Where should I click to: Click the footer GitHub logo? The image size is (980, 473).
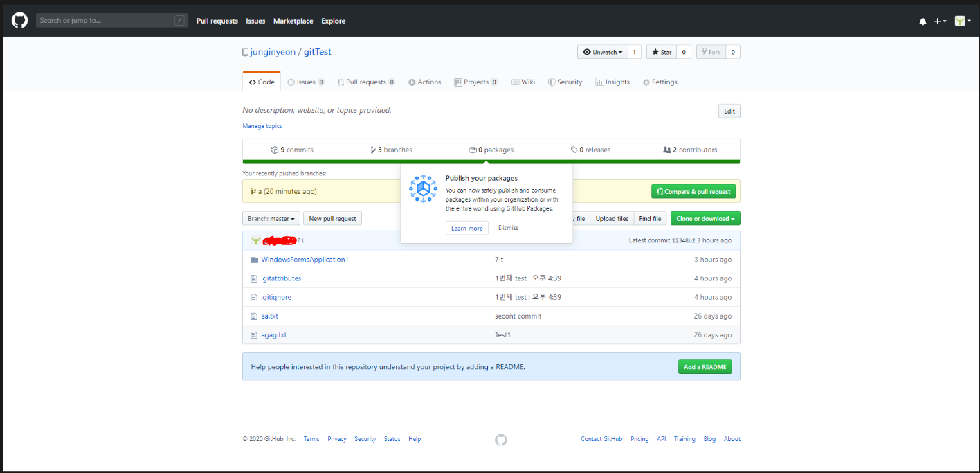[x=501, y=440]
